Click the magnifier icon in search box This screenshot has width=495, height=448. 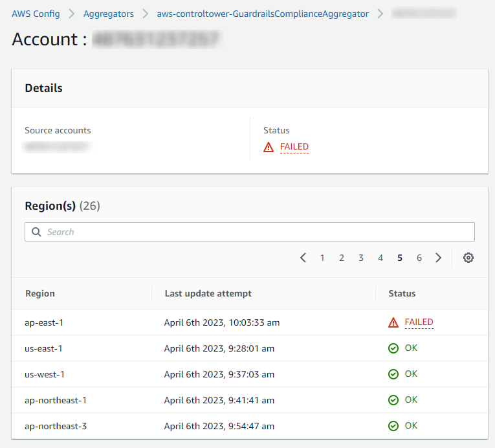[36, 232]
